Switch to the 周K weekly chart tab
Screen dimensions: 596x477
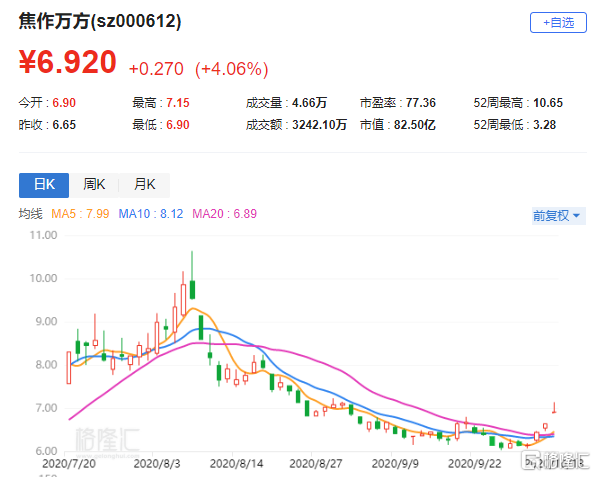(x=94, y=185)
